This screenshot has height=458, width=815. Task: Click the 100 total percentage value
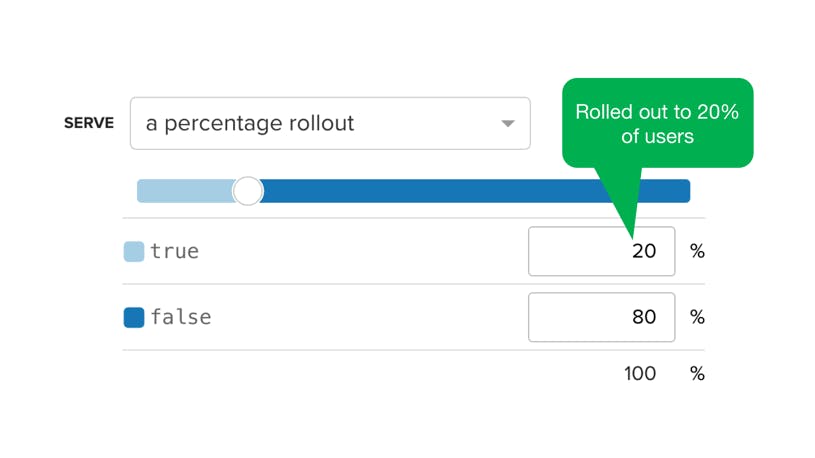(x=640, y=373)
